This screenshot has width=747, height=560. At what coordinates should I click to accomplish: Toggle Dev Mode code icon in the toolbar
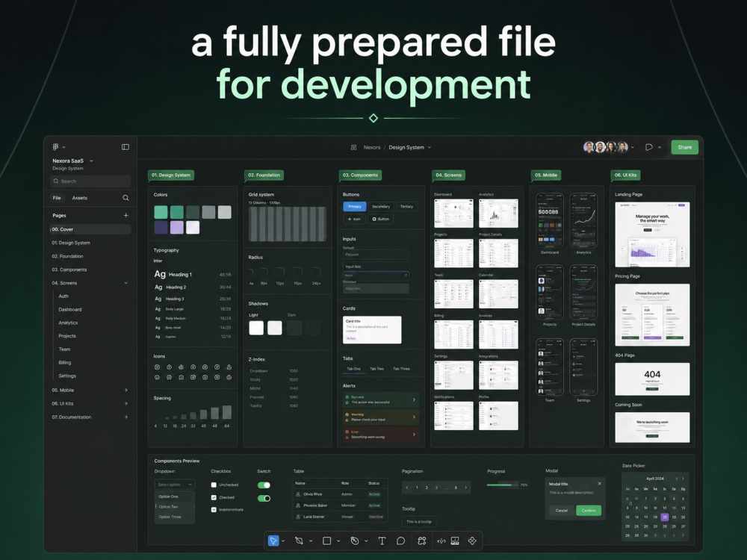pos(441,541)
